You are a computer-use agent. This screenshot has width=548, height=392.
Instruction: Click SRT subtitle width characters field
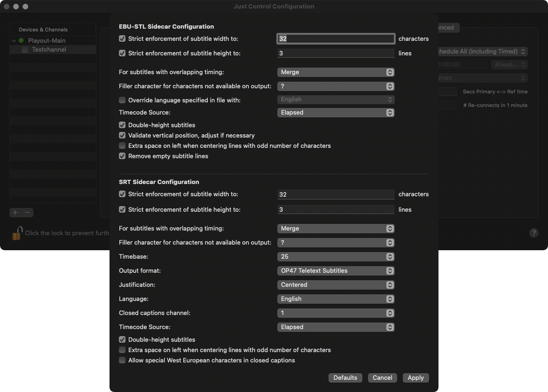(336, 194)
